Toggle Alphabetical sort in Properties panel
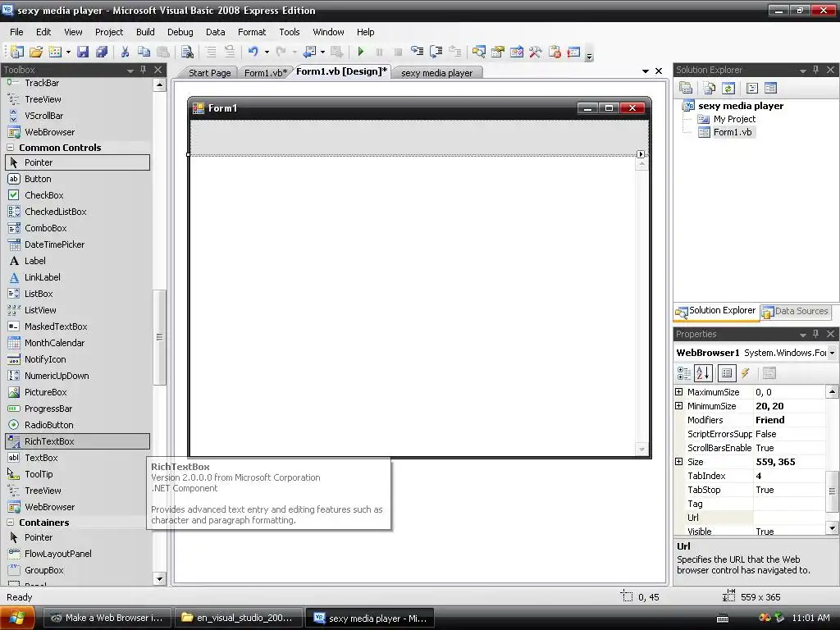 703,373
